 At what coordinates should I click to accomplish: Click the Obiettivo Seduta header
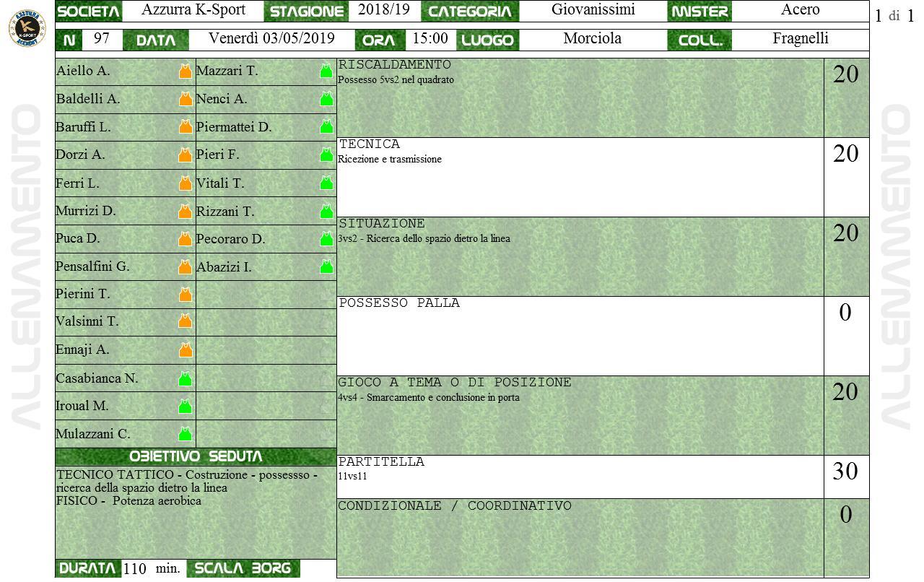click(x=196, y=456)
